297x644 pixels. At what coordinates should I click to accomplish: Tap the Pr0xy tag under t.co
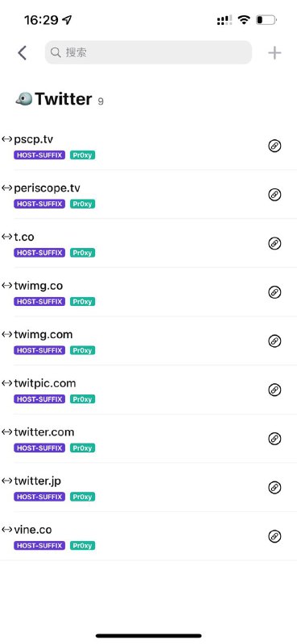(83, 253)
